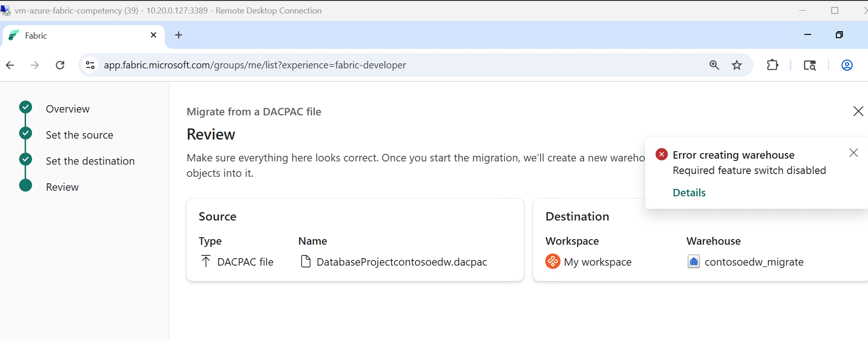Reload the Fabric page

point(60,65)
